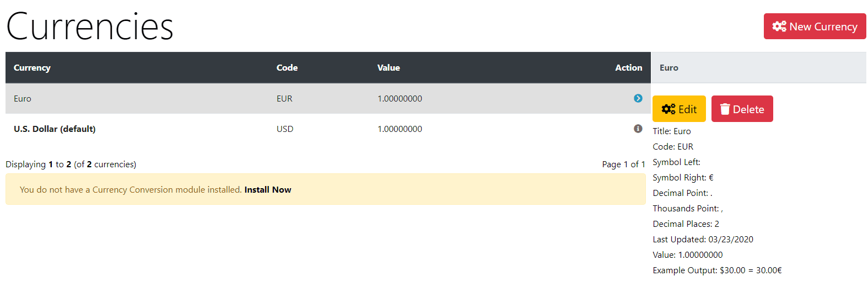
Task: Click the gears icon on New Currency button
Action: (x=779, y=26)
